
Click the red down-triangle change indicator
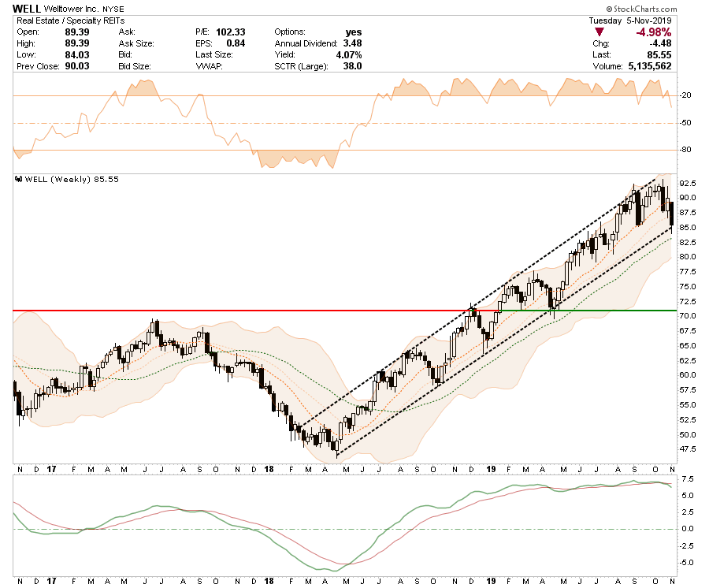coord(599,32)
